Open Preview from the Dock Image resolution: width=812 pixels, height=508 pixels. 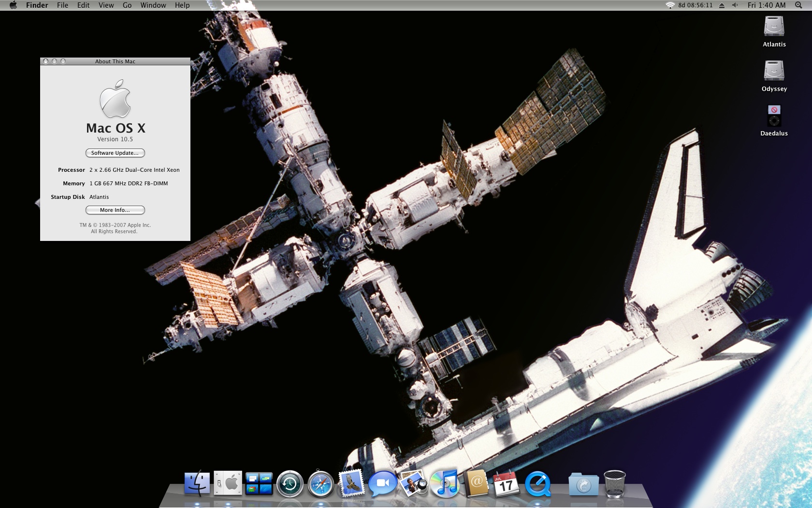(x=414, y=483)
